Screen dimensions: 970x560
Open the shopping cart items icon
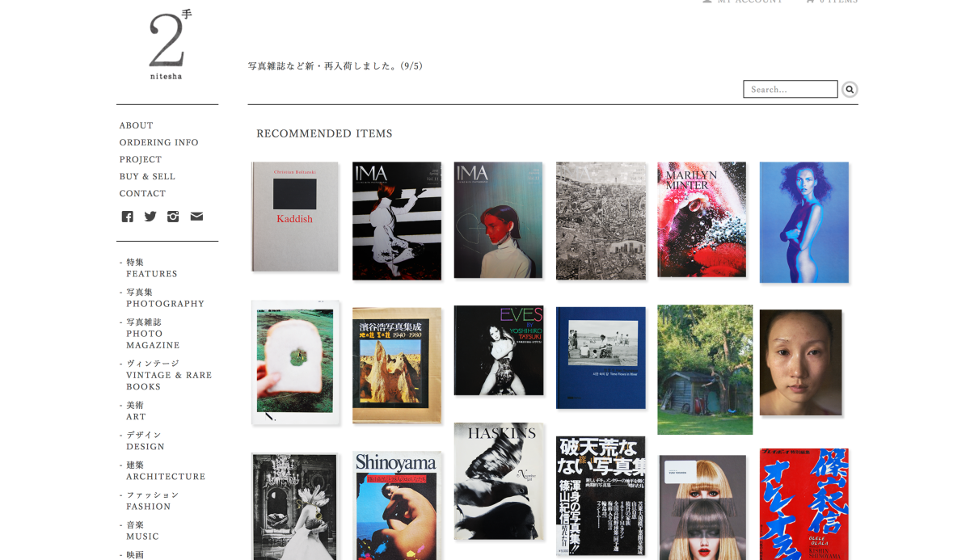tap(810, 2)
